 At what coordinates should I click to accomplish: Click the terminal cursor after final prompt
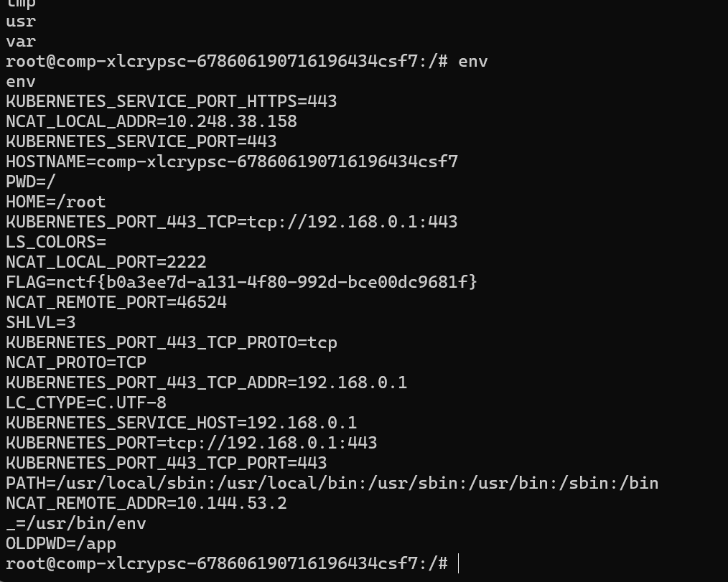458,563
